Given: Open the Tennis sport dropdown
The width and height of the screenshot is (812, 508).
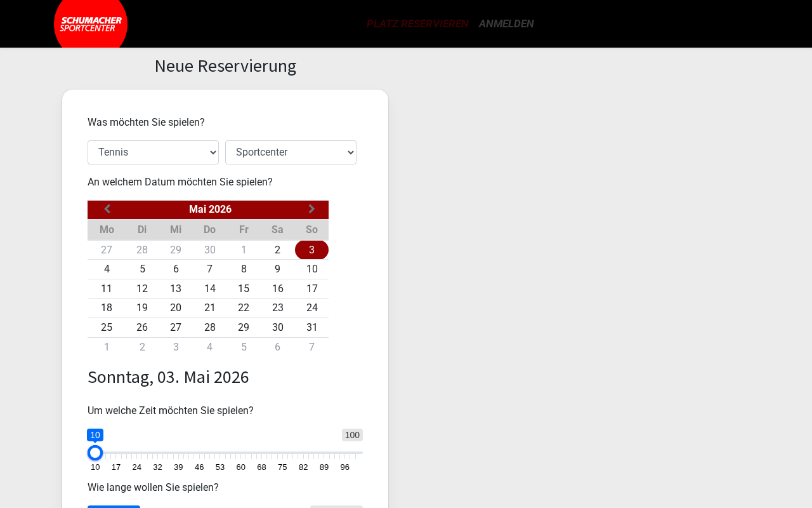Looking at the screenshot, I should [x=153, y=152].
